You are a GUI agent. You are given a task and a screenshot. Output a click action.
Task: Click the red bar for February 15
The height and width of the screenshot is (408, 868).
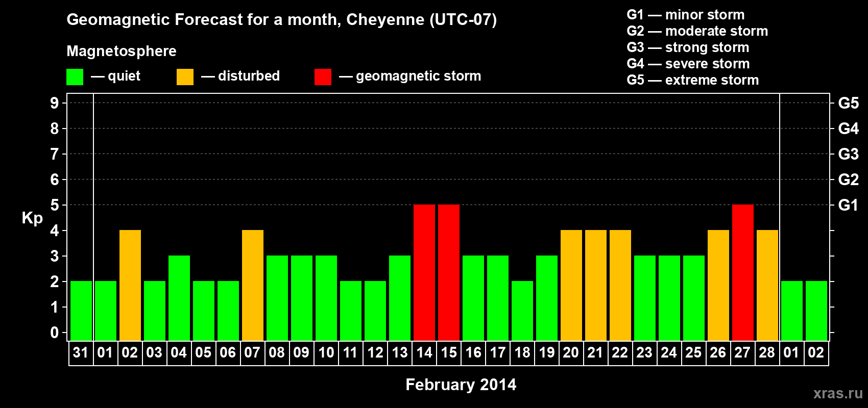point(449,272)
